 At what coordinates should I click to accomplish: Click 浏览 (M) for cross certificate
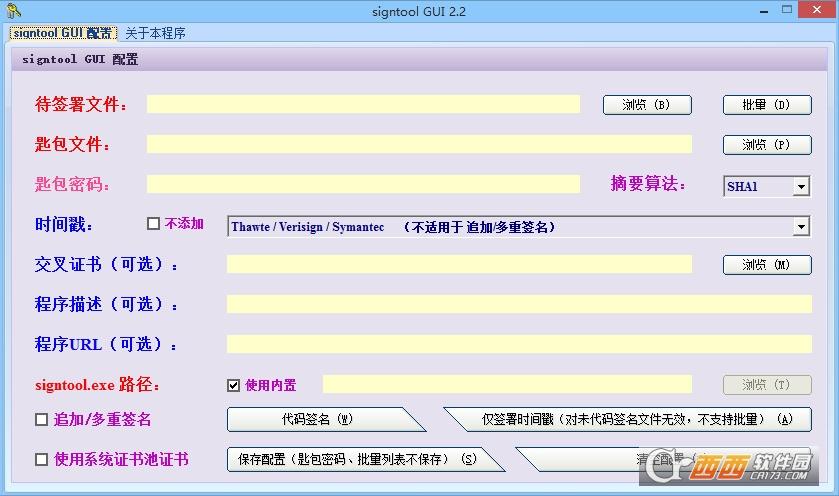[x=767, y=265]
